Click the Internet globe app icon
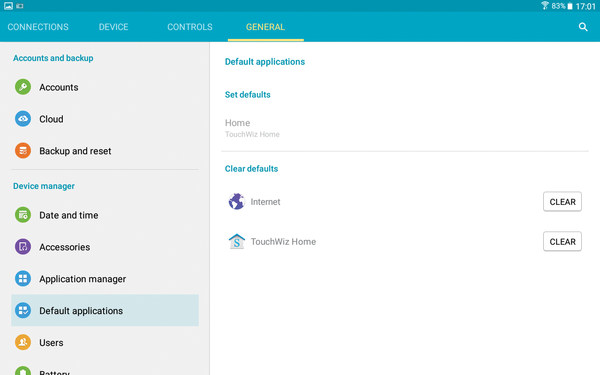 (236, 201)
